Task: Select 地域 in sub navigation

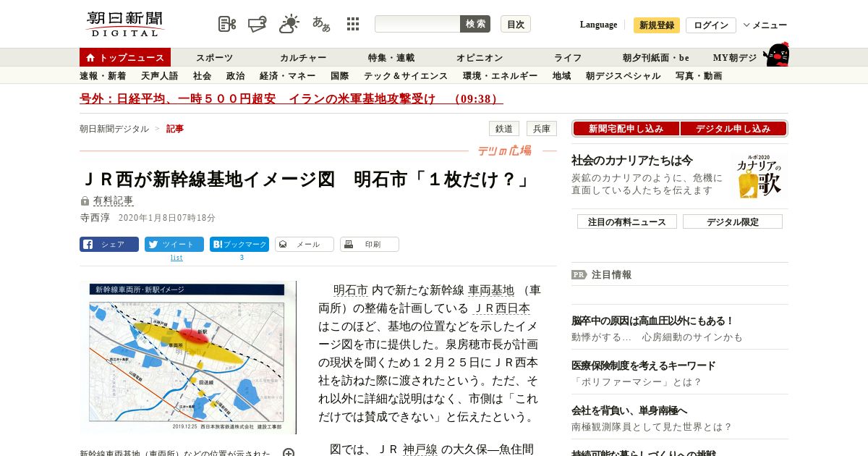Action: pyautogui.click(x=561, y=76)
